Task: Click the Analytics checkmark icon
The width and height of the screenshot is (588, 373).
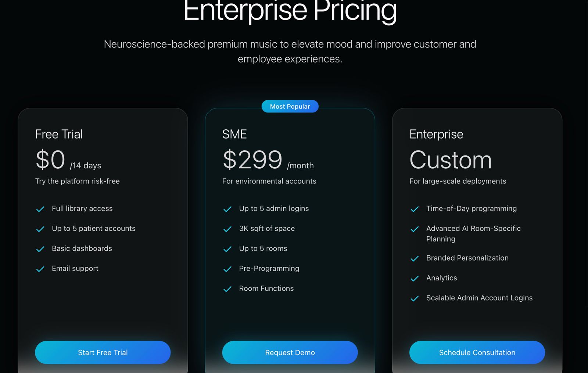Action: pyautogui.click(x=415, y=279)
